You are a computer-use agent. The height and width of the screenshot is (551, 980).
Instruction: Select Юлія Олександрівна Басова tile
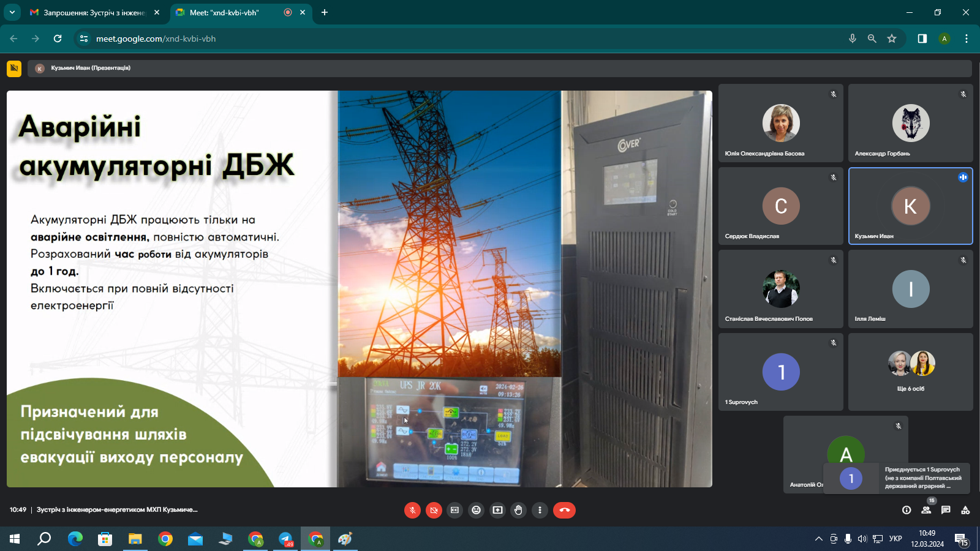click(x=781, y=123)
